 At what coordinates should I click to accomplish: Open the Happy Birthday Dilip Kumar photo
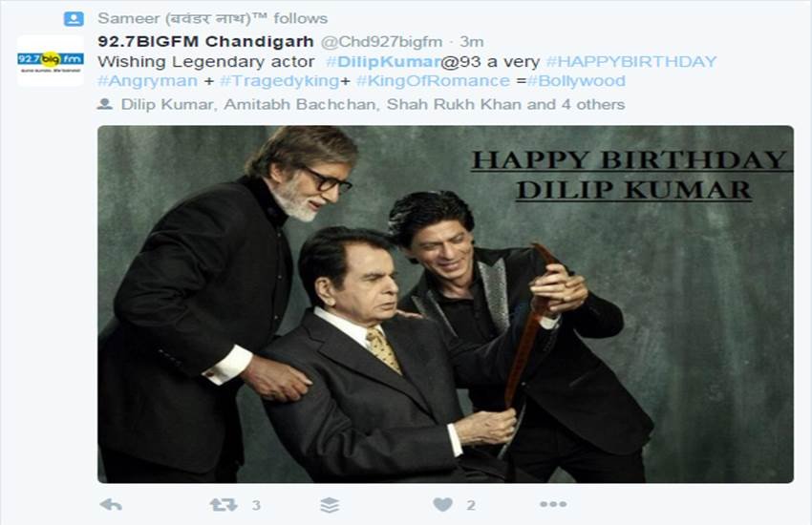coord(445,304)
